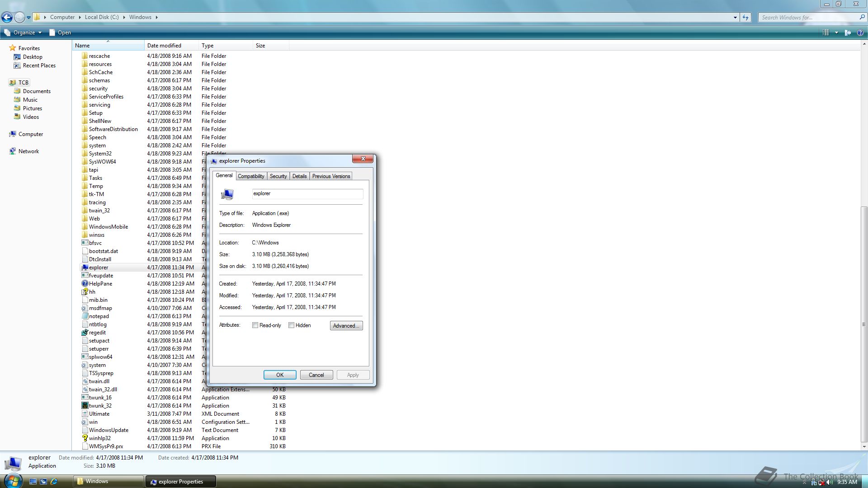Image resolution: width=868 pixels, height=488 pixels.
Task: Select Desktop in Favorites
Action: pos(28,57)
